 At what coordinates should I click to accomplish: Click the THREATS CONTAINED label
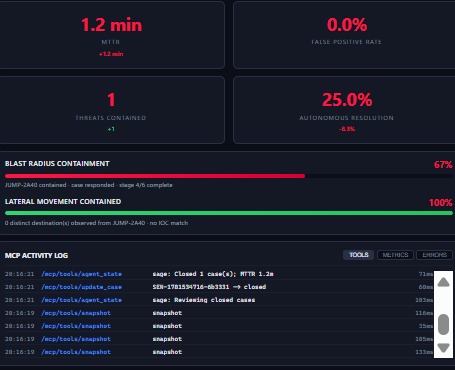pyautogui.click(x=111, y=118)
